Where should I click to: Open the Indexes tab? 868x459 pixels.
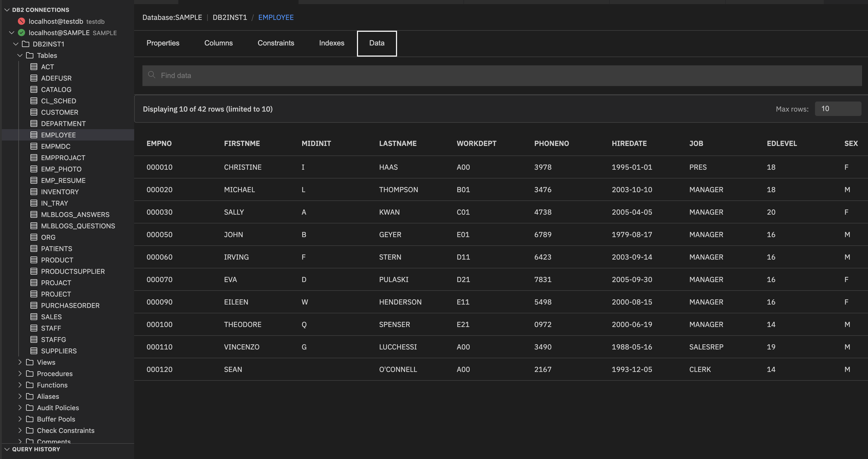(x=331, y=43)
